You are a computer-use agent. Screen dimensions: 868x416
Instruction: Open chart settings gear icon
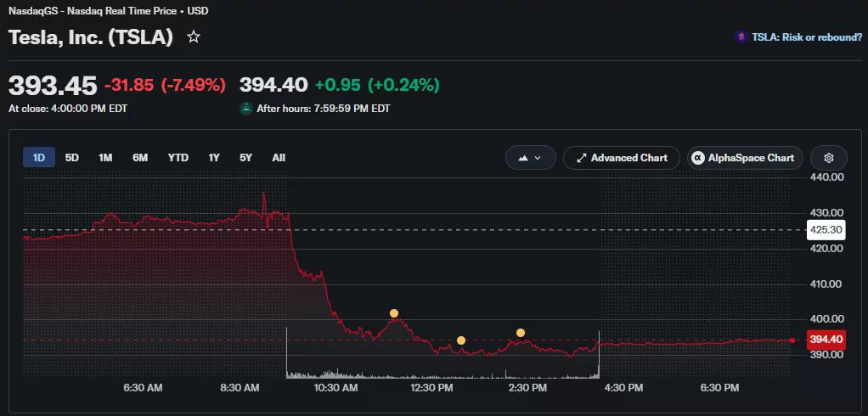click(x=829, y=158)
